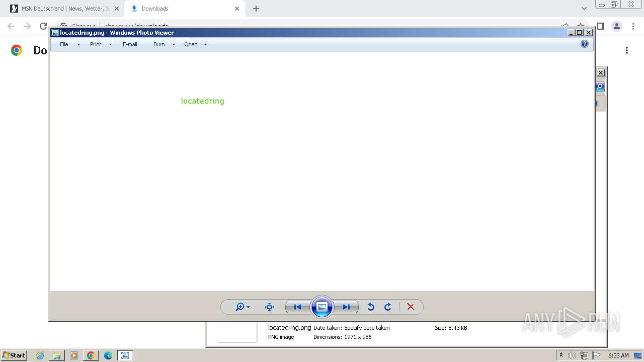Close the background window behind Photo Viewer
The width and height of the screenshot is (644, 362).
click(x=601, y=73)
